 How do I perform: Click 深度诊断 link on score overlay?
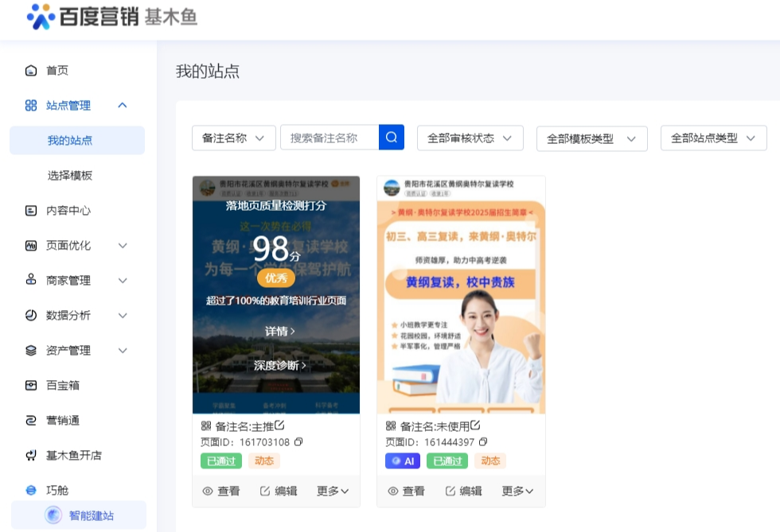279,366
